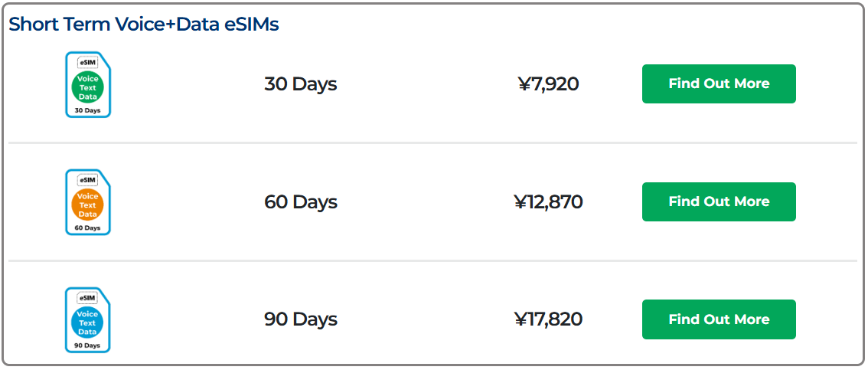Screen dimensions: 868x370
Task: Open Find Out More for 30 Days plan
Action: [719, 83]
